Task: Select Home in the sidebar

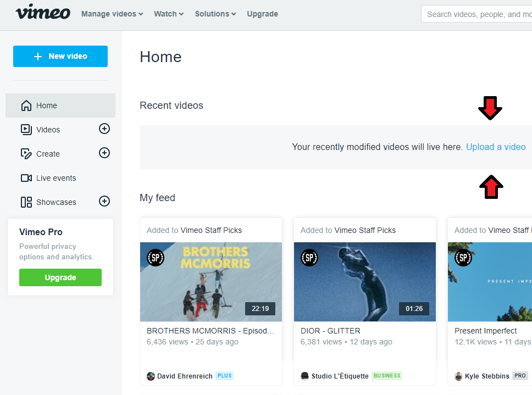Action: point(60,105)
